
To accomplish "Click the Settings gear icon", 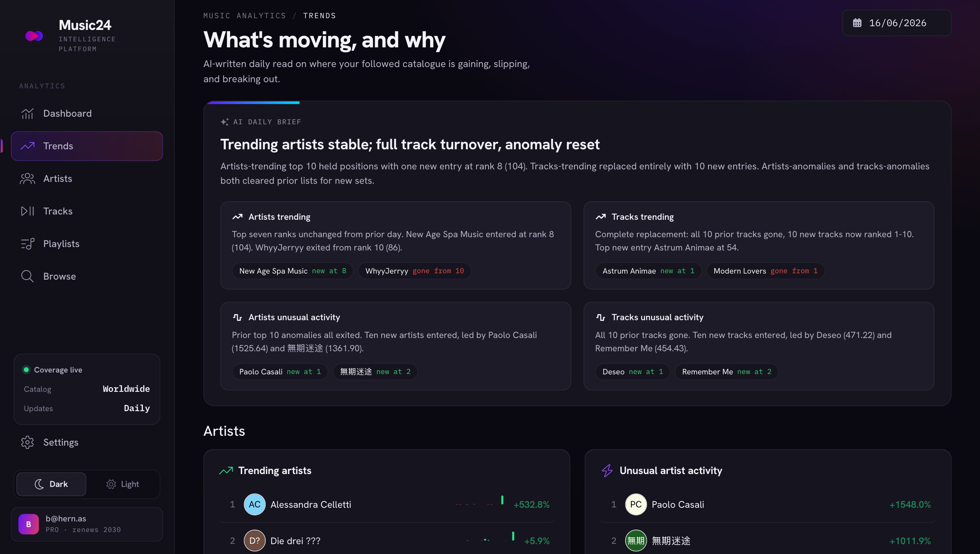I will pyautogui.click(x=27, y=442).
